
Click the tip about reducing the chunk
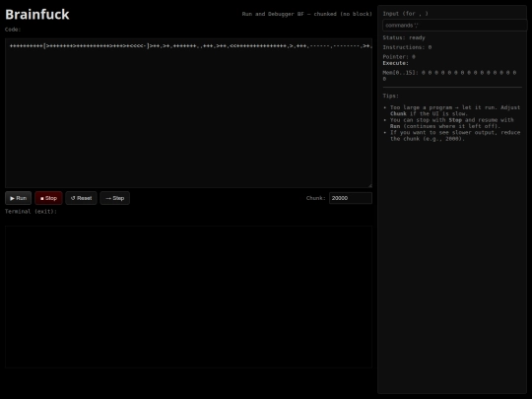click(455, 136)
